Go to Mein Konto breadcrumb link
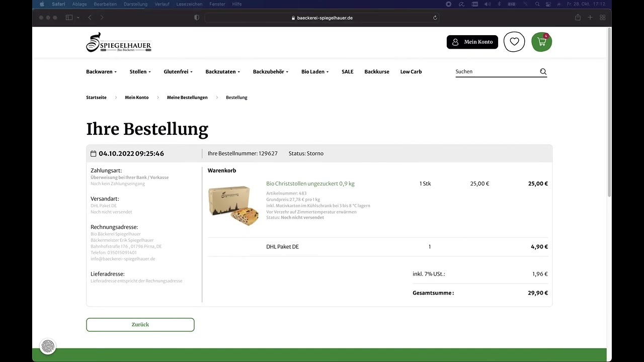This screenshot has width=644, height=362. [x=137, y=98]
